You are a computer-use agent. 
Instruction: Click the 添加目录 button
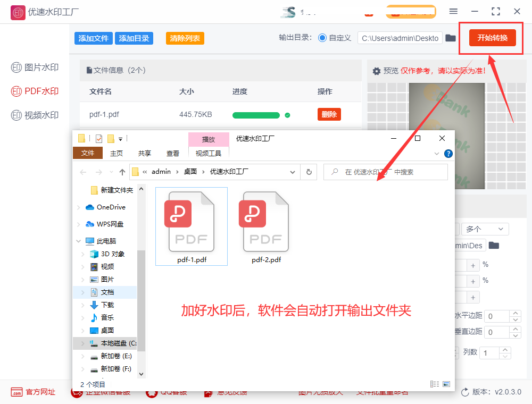tap(134, 38)
